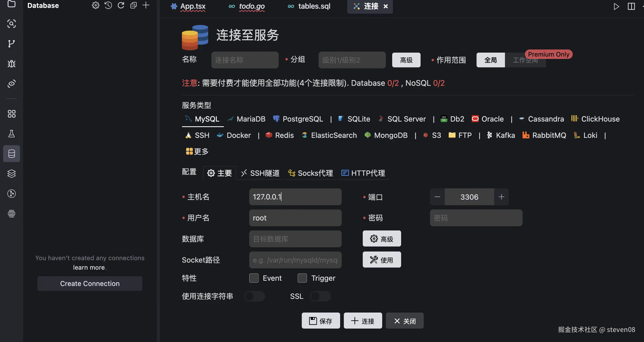Click the Database panel settings gear icon
The height and width of the screenshot is (342, 644).
[95, 6]
